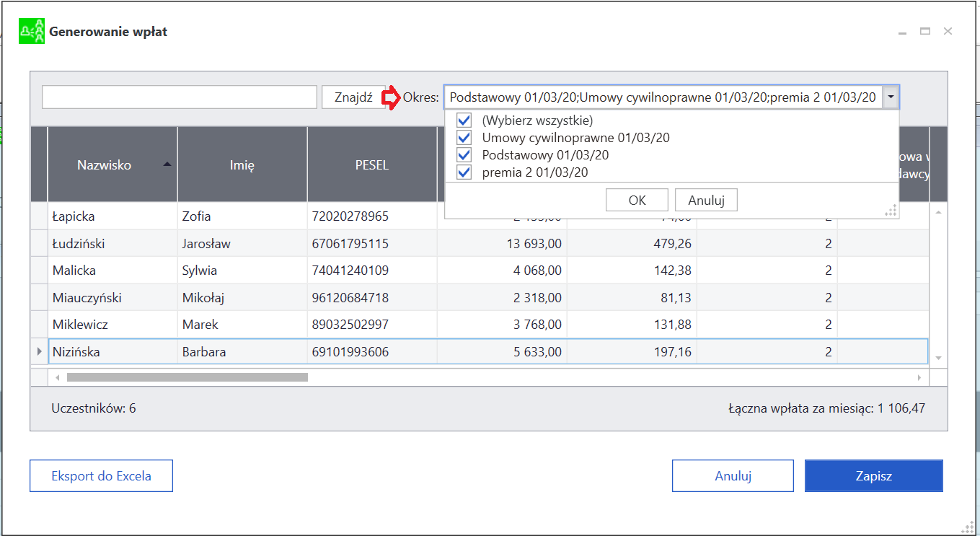
Task: Click the amount 2 318,00
Action: pyautogui.click(x=537, y=298)
